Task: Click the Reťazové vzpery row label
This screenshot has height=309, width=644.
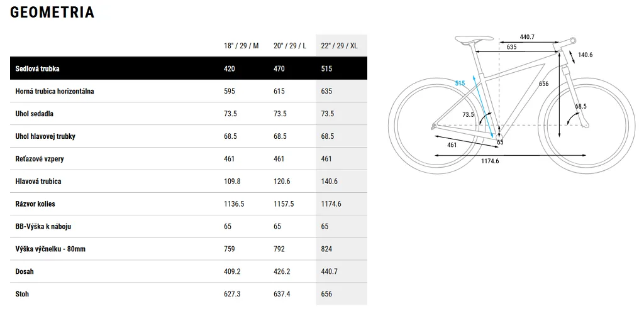Action: pyautogui.click(x=40, y=159)
